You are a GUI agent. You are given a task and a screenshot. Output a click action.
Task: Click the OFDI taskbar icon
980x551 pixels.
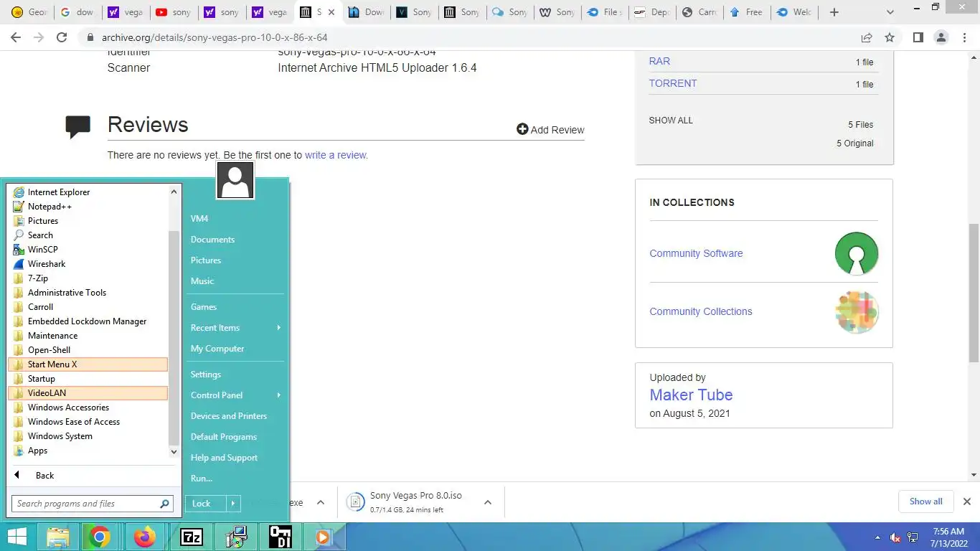coord(280,537)
